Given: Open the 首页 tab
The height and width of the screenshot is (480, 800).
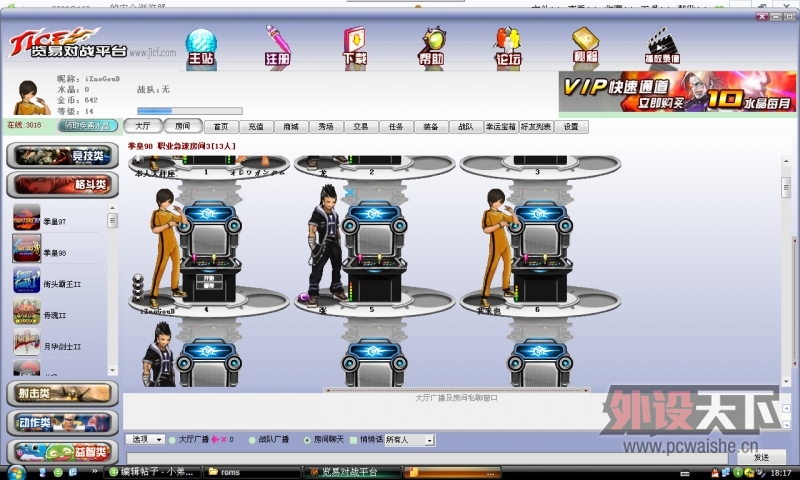Looking at the screenshot, I should click(220, 127).
